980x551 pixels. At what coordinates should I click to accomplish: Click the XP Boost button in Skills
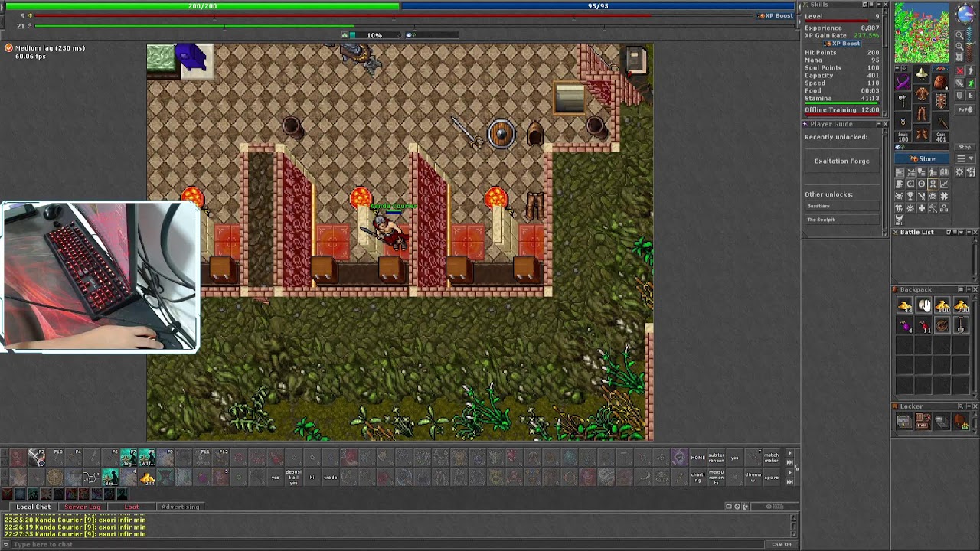(842, 44)
